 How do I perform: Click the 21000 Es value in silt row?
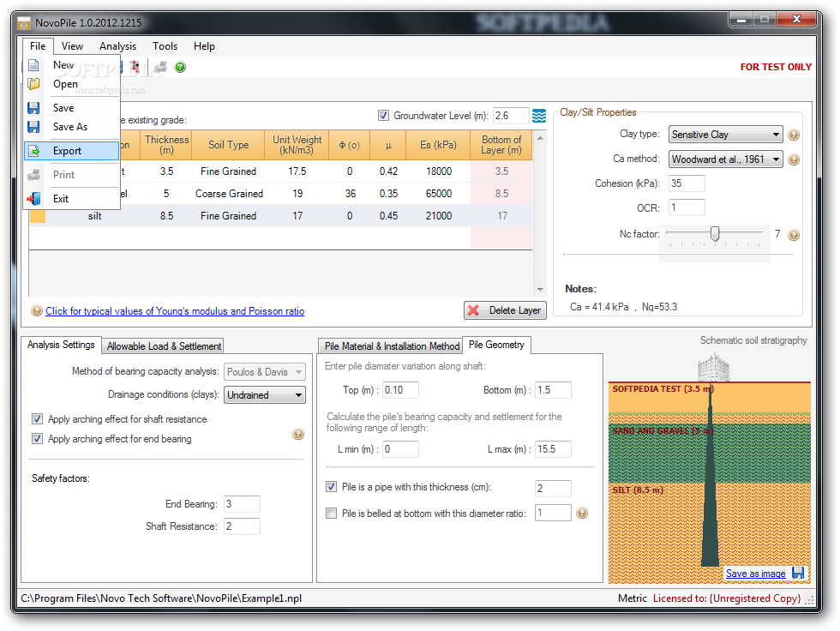(439, 216)
